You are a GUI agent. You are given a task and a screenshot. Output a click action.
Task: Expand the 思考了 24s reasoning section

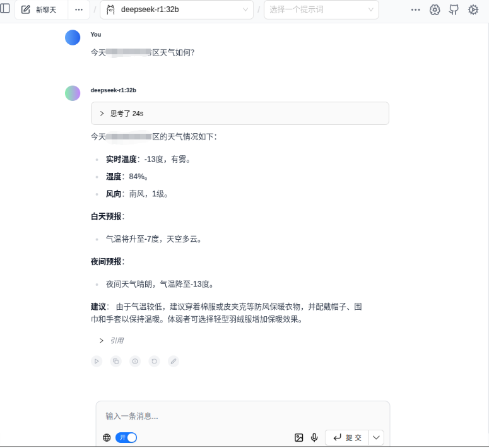pyautogui.click(x=240, y=113)
